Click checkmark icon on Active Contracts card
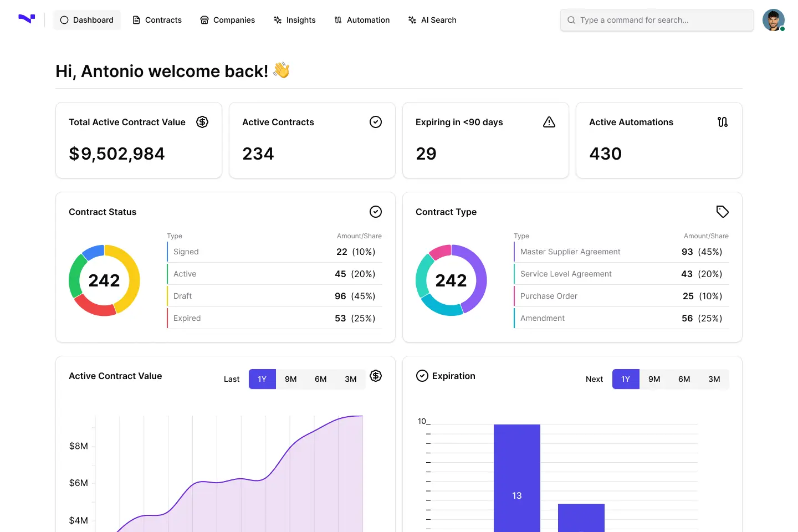 (x=376, y=122)
